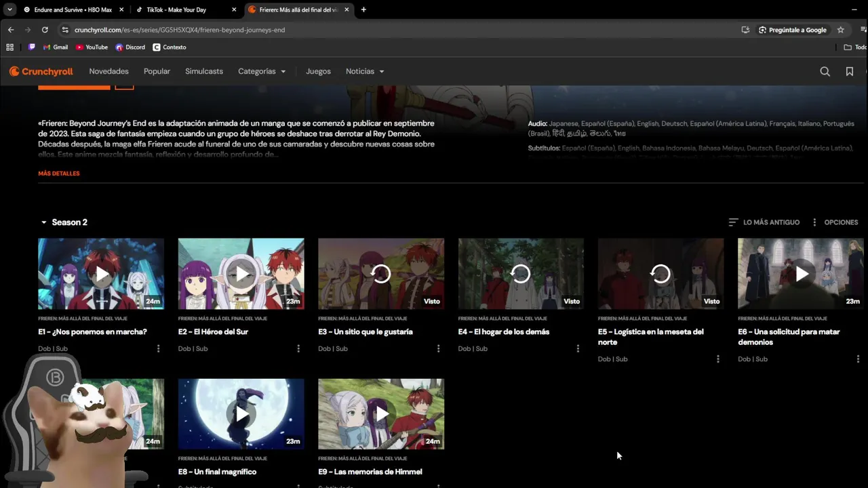Open a new browser tab with plus icon
The width and height of the screenshot is (868, 488).
click(363, 9)
